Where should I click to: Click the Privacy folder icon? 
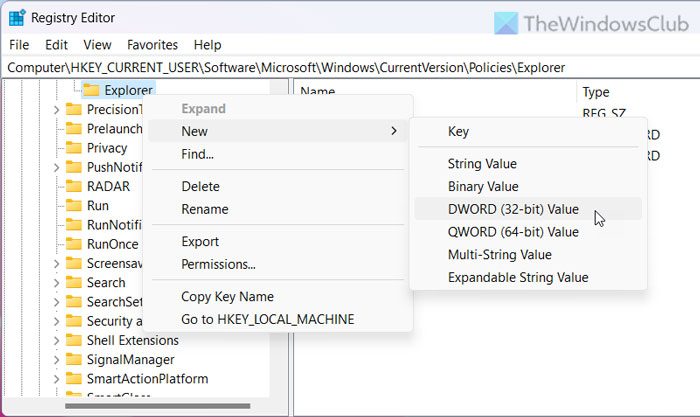(74, 148)
